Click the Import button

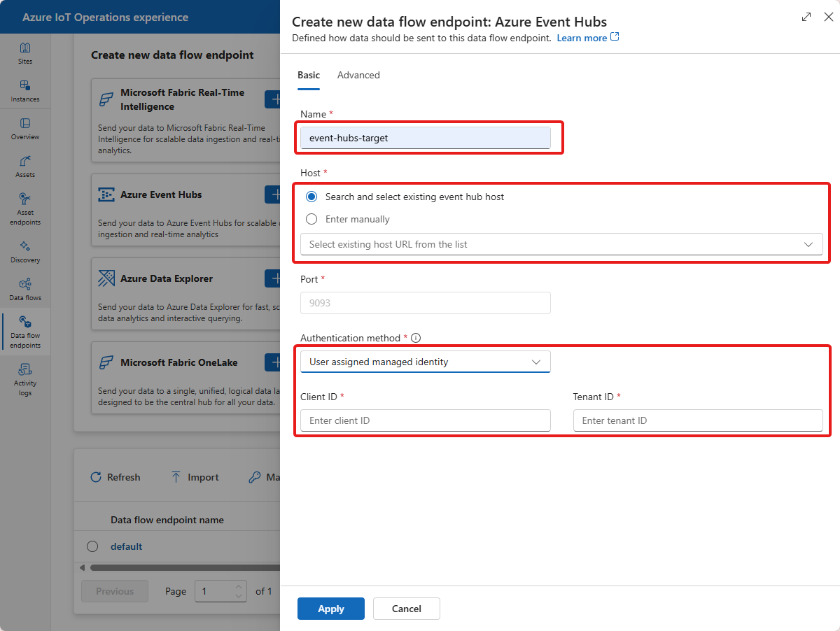(x=195, y=477)
